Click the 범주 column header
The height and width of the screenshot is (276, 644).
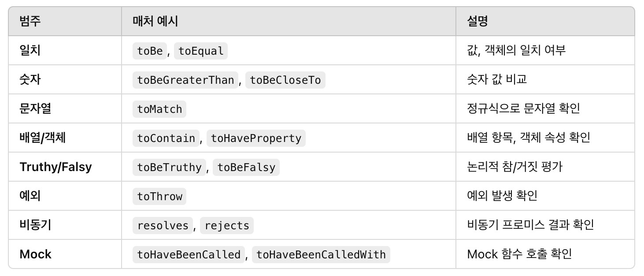click(30, 21)
